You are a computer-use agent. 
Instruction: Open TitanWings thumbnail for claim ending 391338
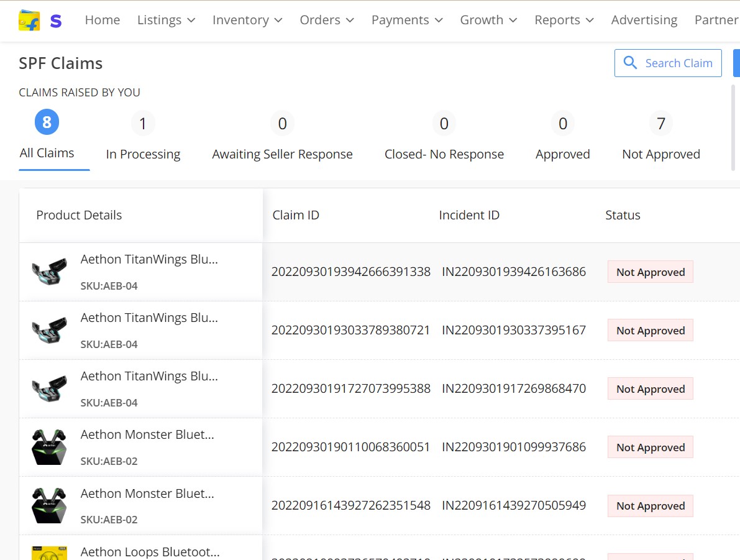click(49, 272)
